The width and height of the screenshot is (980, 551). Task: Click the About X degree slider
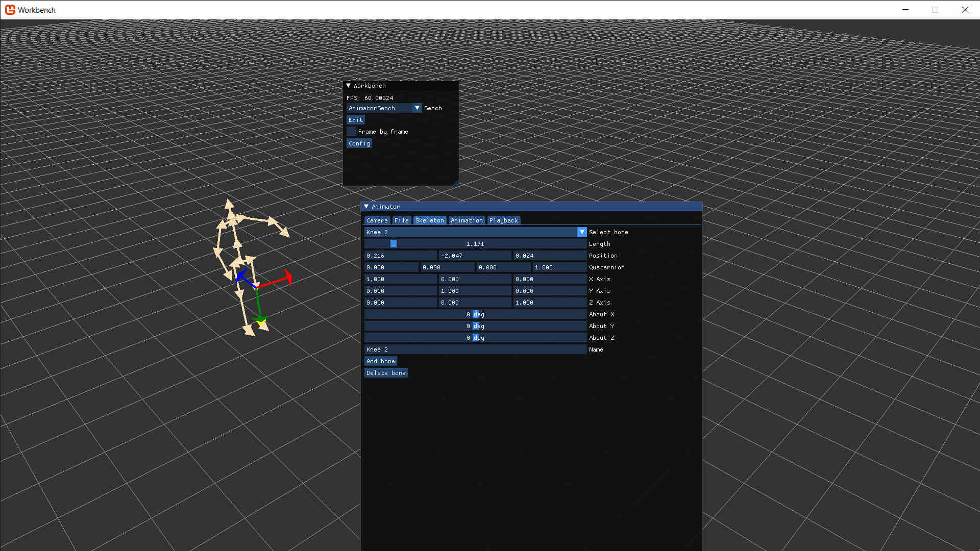(x=475, y=314)
